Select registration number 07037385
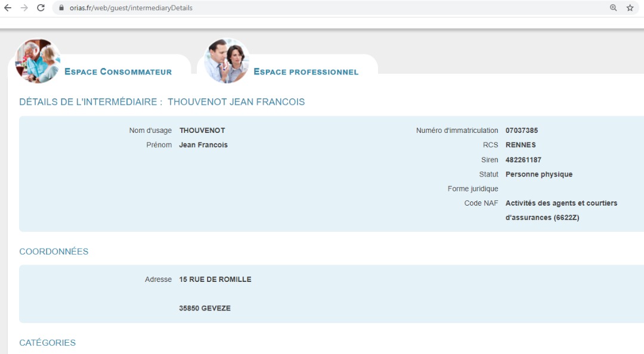 click(522, 131)
